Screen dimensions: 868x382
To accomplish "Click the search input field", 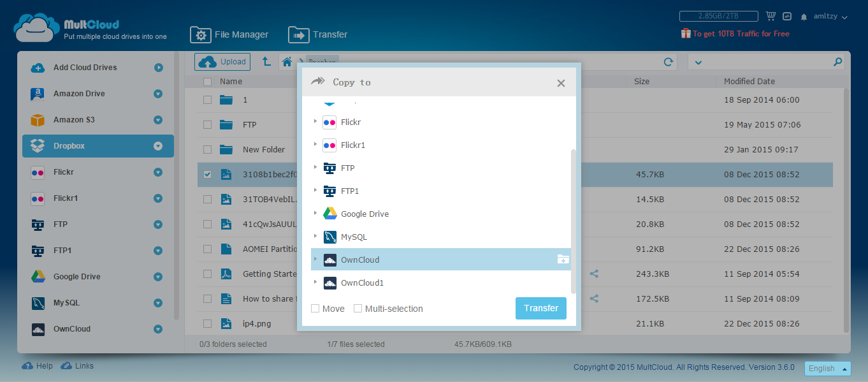I will pos(768,62).
